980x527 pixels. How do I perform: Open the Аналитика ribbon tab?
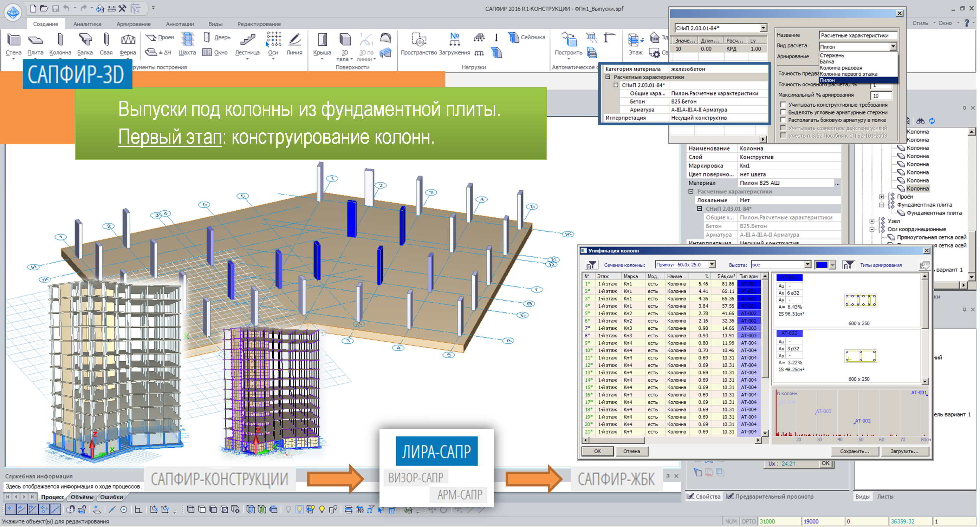pyautogui.click(x=87, y=24)
